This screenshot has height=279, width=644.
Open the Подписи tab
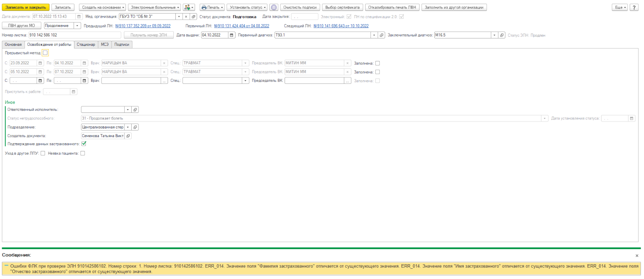point(121,45)
